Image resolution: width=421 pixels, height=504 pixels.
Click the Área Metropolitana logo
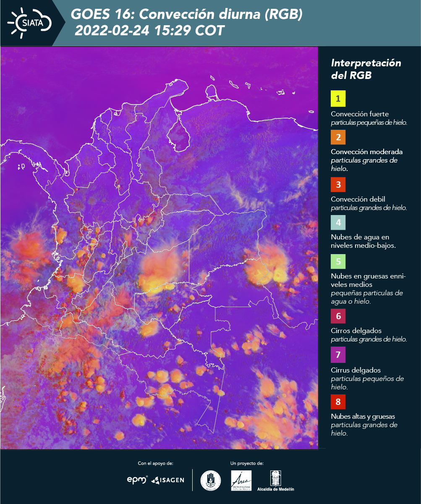(241, 480)
